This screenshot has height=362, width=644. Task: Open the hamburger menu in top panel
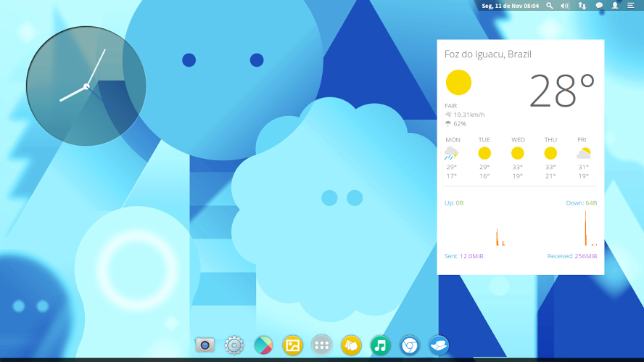[x=630, y=5]
